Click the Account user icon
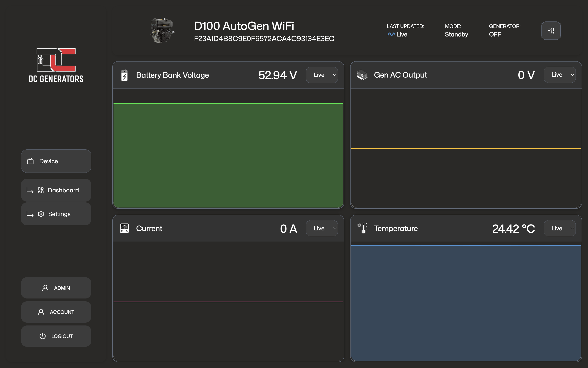 (41, 312)
